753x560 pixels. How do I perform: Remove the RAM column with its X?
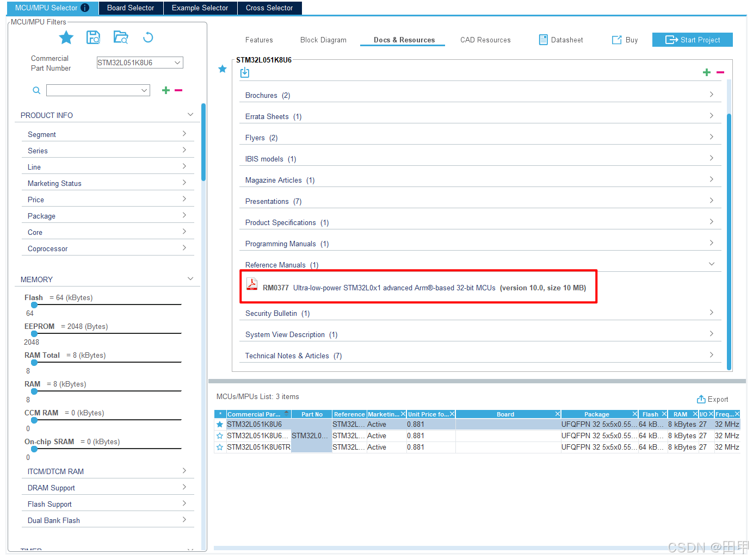(695, 414)
